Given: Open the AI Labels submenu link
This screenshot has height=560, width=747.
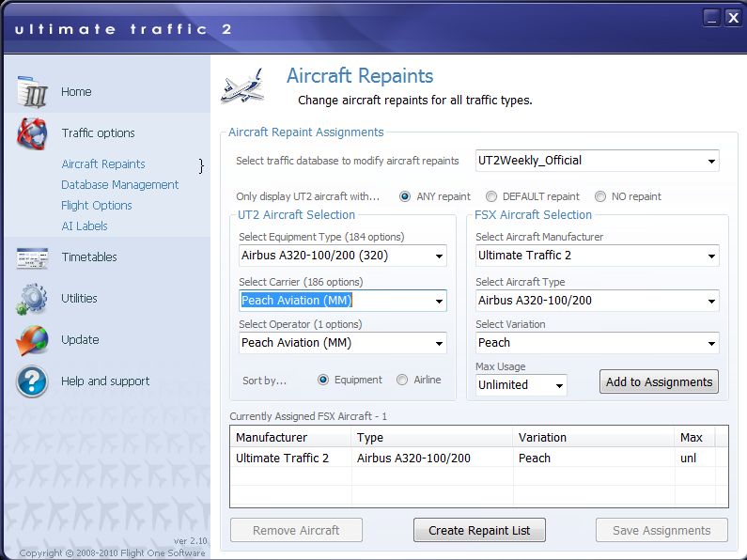Looking at the screenshot, I should pos(85,226).
